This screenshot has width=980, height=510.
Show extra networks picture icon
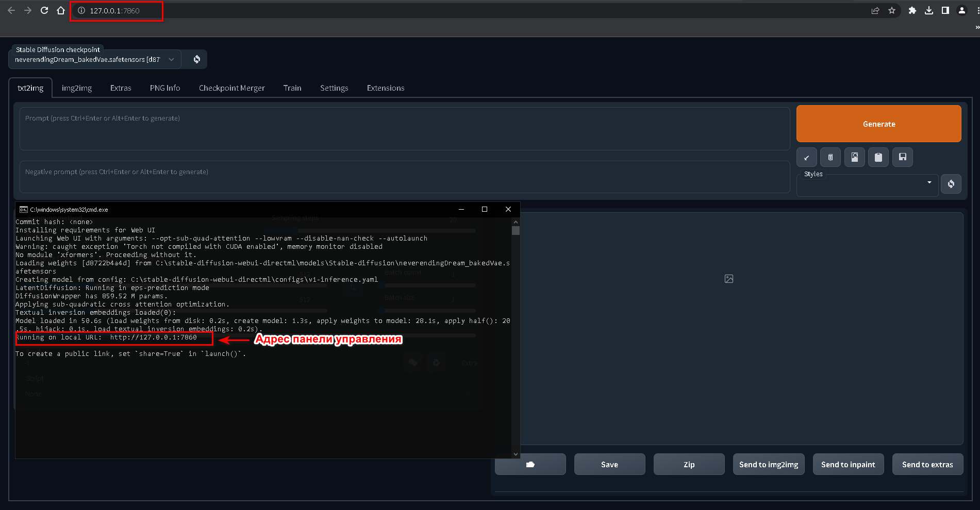855,157
